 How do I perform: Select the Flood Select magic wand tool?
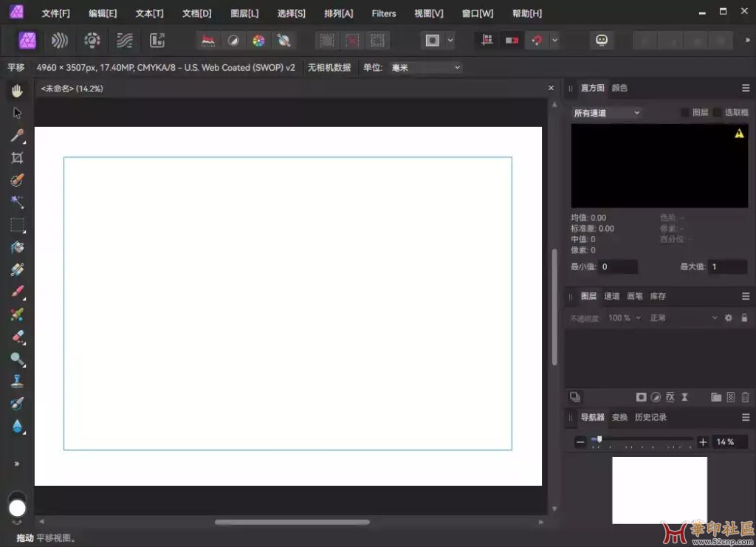[x=17, y=202]
